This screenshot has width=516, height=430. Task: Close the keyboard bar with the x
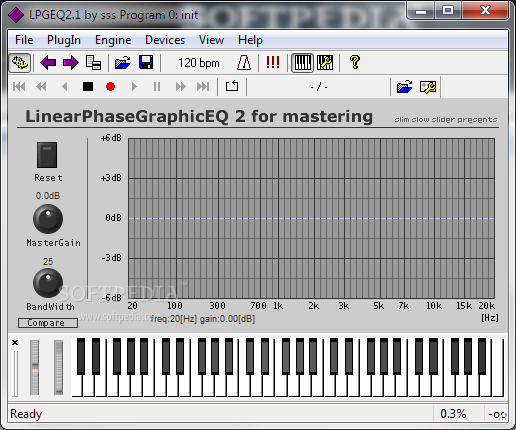coord(15,342)
